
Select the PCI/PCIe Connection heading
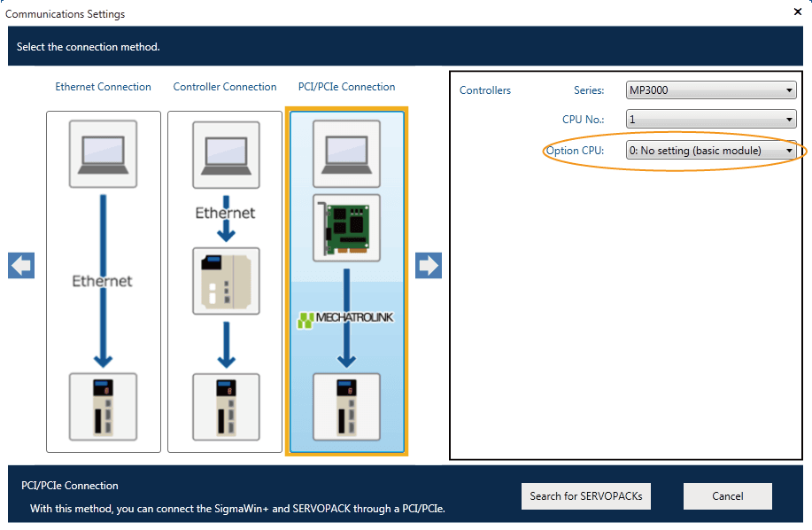[346, 87]
